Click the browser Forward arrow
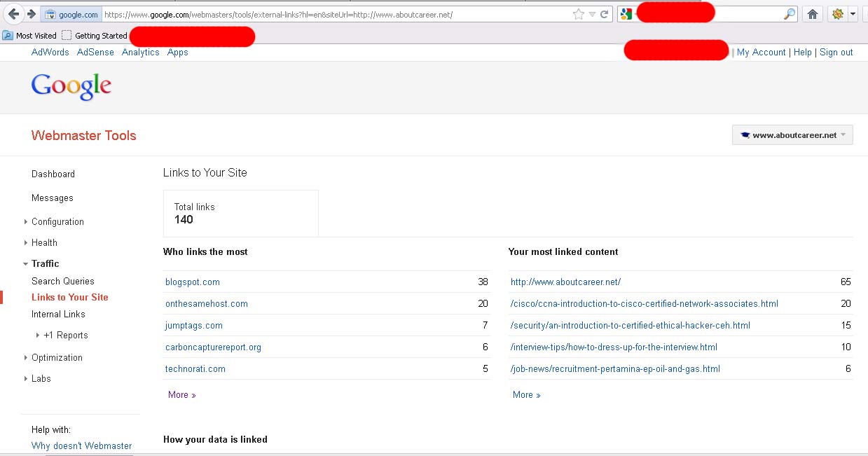This screenshot has height=456, width=868. click(31, 14)
